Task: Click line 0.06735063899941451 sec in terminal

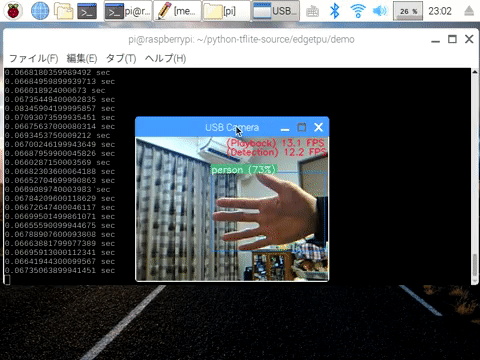Action: pyautogui.click(x=60, y=270)
